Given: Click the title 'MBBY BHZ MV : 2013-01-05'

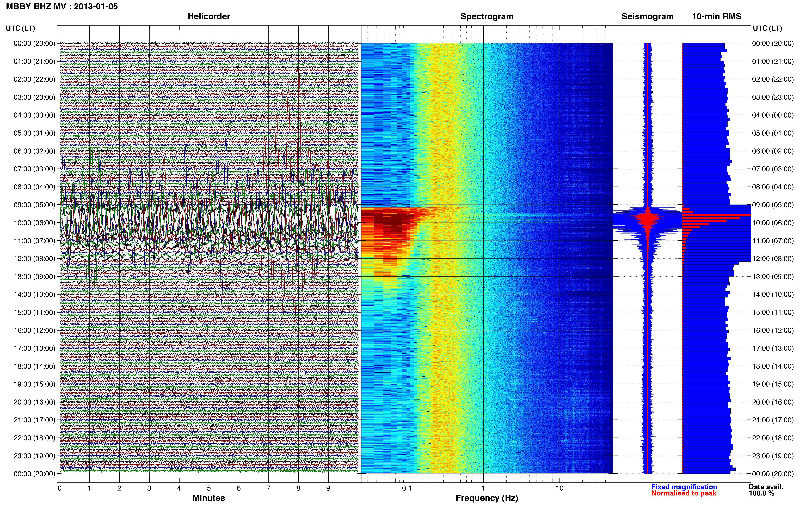Looking at the screenshot, I should (x=62, y=6).
